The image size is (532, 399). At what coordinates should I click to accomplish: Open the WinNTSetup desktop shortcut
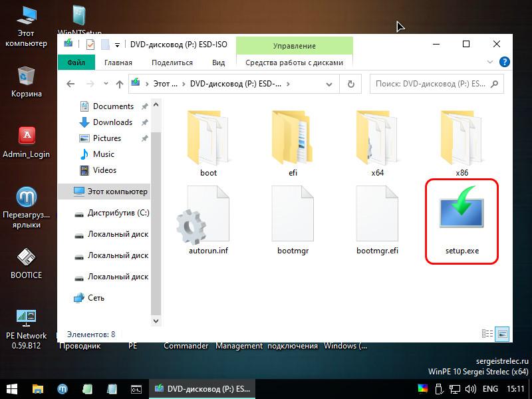point(79,20)
